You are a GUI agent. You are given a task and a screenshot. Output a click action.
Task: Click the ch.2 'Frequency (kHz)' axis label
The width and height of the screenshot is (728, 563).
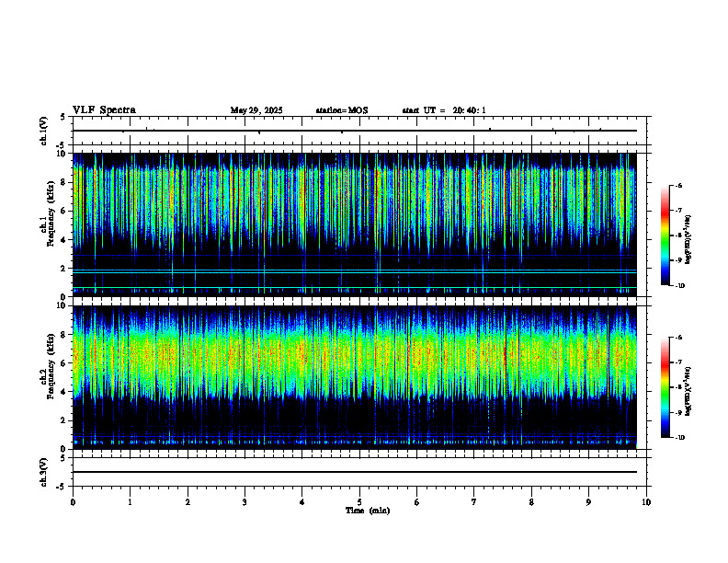coord(51,366)
